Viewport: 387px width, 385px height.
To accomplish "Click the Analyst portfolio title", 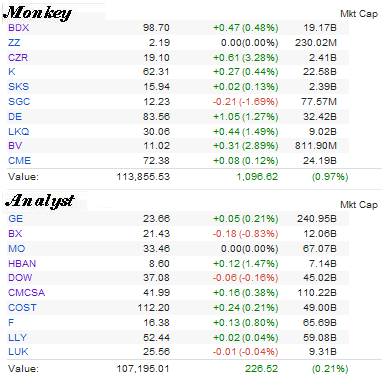I will click(x=39, y=201).
